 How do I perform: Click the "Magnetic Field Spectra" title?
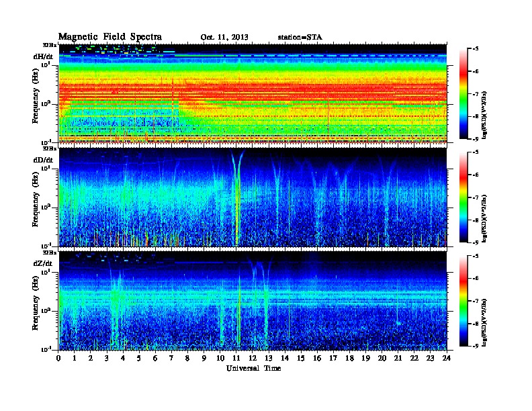(110, 37)
